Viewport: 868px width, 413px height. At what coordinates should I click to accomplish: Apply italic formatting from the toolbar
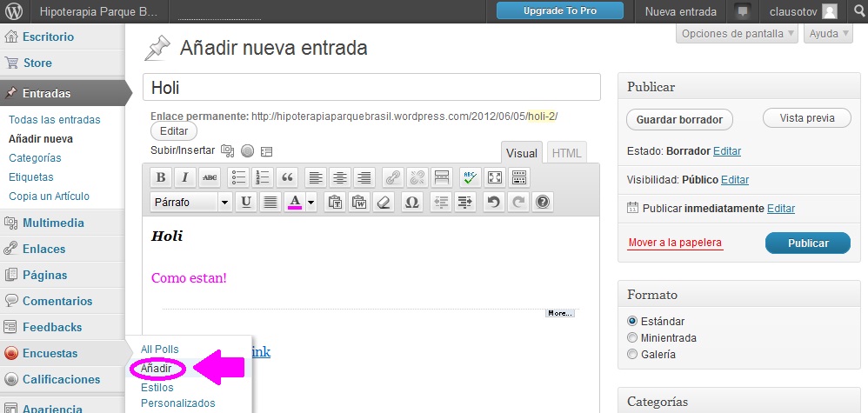pyautogui.click(x=185, y=177)
